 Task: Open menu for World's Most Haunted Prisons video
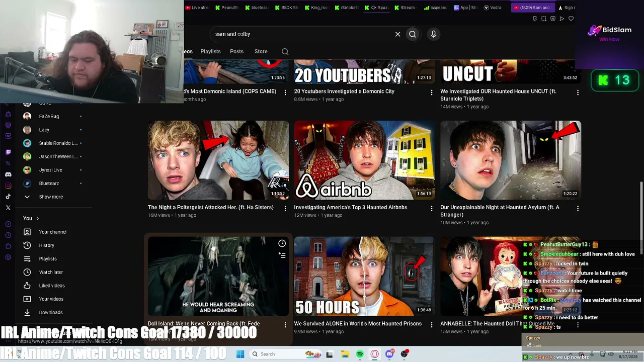pyautogui.click(x=431, y=325)
